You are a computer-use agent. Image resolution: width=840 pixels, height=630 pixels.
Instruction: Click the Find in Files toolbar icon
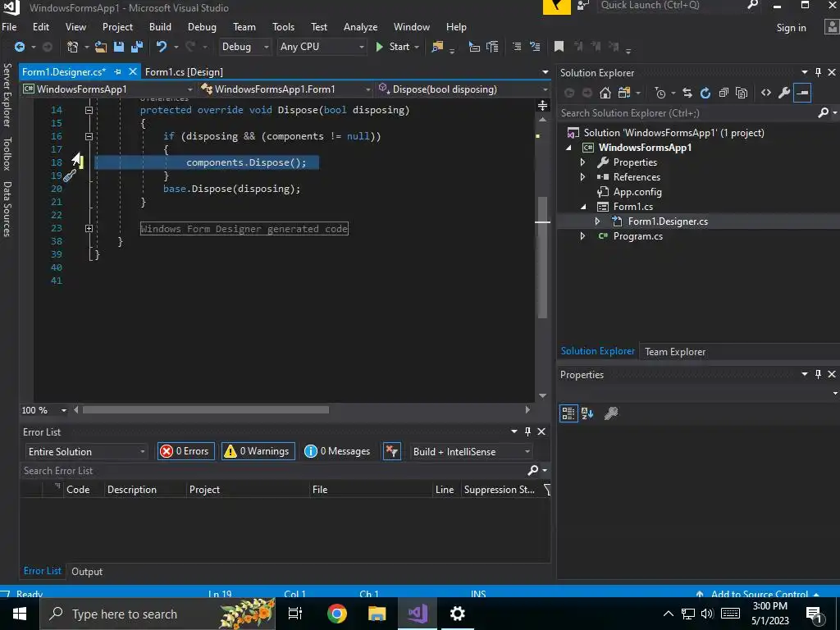pyautogui.click(x=438, y=47)
